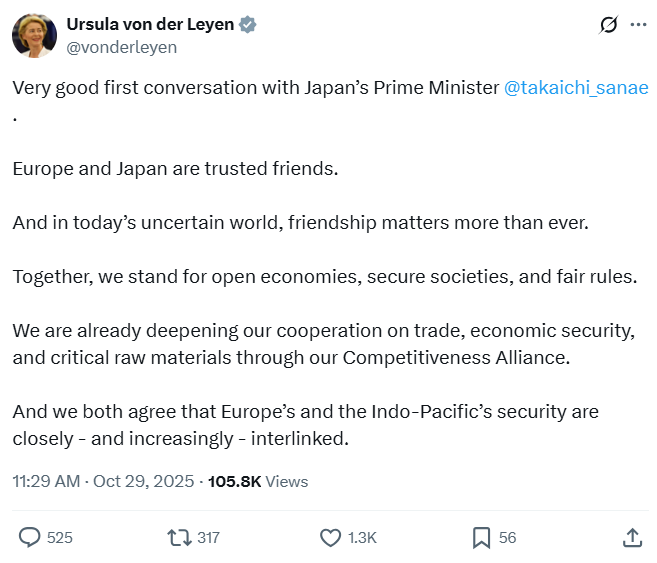Click the paragraph mentioning Competitiveness Alliance

pyautogui.click(x=324, y=343)
